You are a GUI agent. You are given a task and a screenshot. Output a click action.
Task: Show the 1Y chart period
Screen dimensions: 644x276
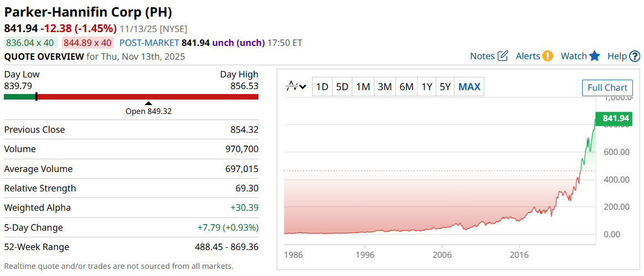point(427,87)
